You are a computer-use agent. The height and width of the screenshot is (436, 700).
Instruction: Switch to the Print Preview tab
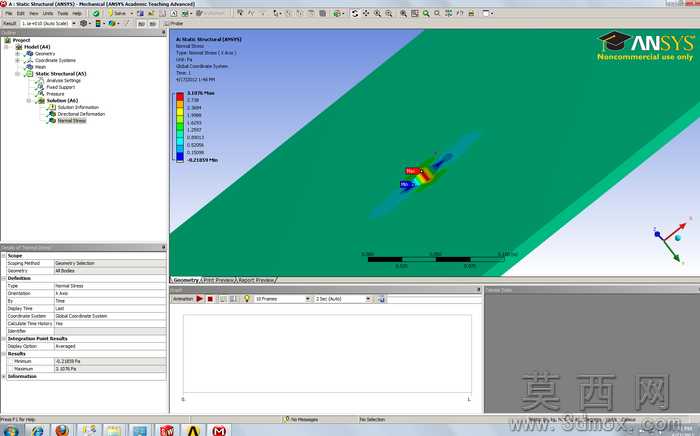pyautogui.click(x=219, y=280)
